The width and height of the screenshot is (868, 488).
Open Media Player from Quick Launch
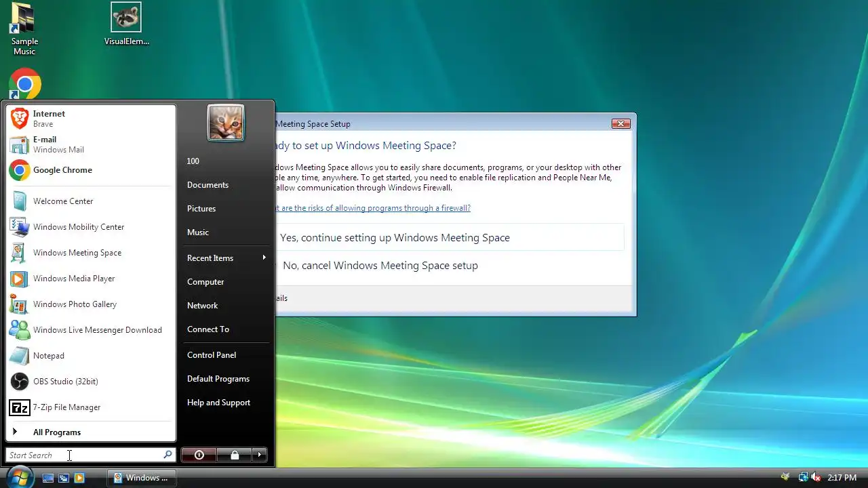coord(79,478)
